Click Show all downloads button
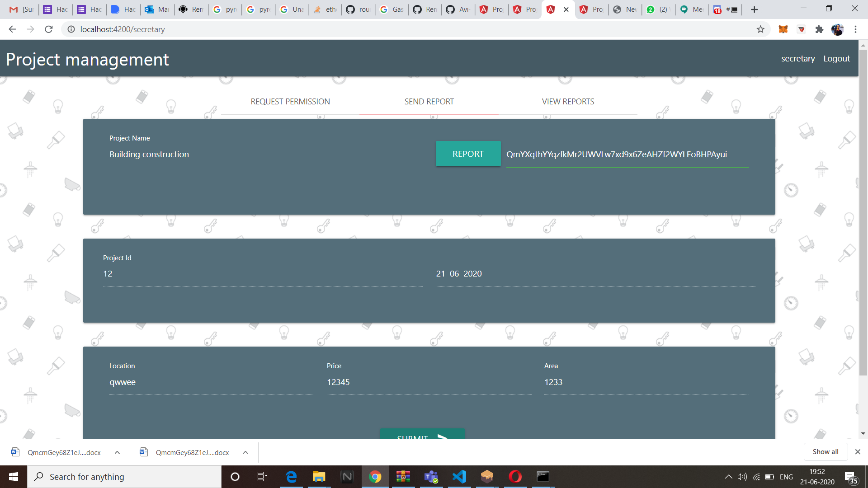Screen dimensions: 868x488 [x=825, y=452]
